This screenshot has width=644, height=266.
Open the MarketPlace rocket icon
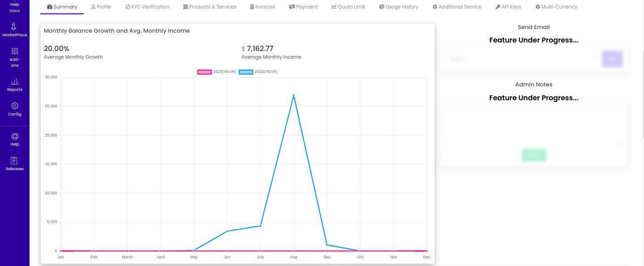pos(15,26)
